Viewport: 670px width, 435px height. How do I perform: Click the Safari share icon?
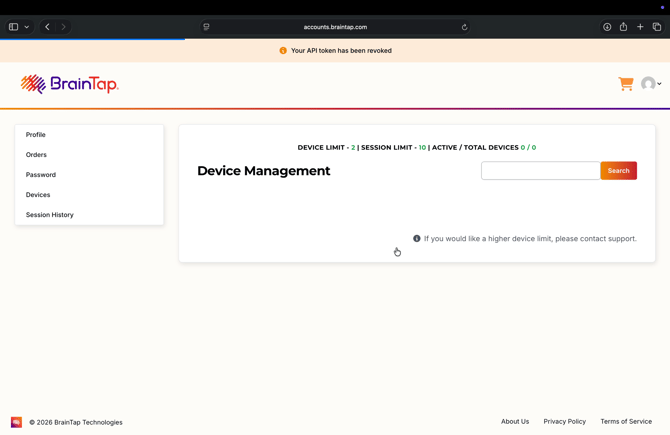point(623,26)
